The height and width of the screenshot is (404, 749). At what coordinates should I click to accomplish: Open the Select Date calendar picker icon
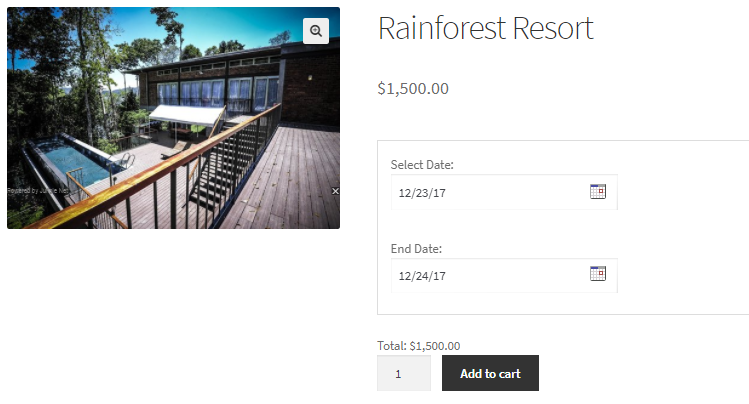pyautogui.click(x=598, y=191)
